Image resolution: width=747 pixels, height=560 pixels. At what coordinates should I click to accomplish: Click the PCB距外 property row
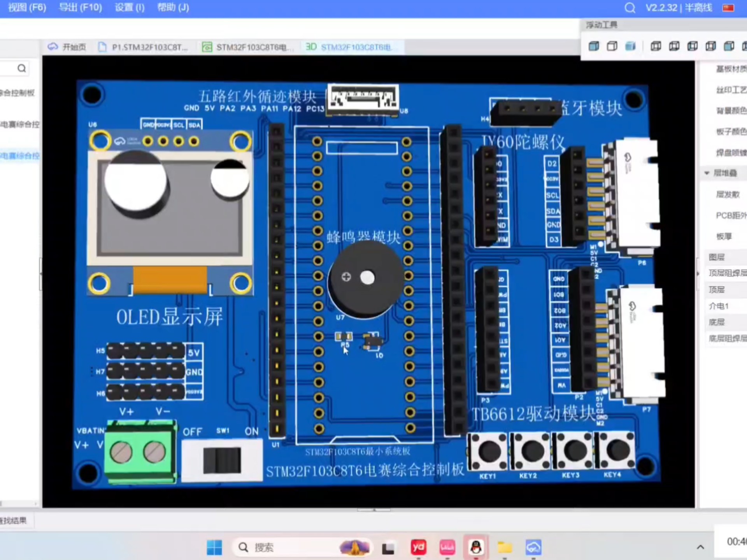(x=731, y=215)
